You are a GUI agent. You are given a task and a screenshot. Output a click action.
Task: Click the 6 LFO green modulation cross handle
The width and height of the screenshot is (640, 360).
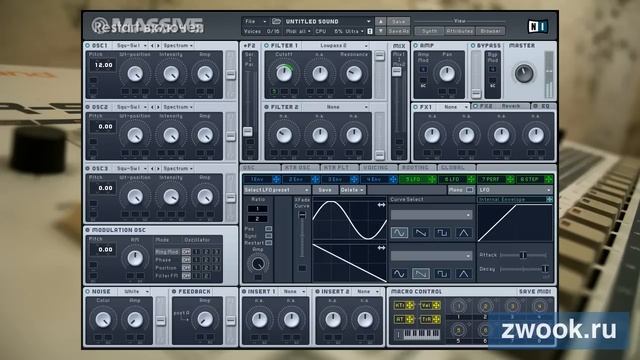pos(471,179)
